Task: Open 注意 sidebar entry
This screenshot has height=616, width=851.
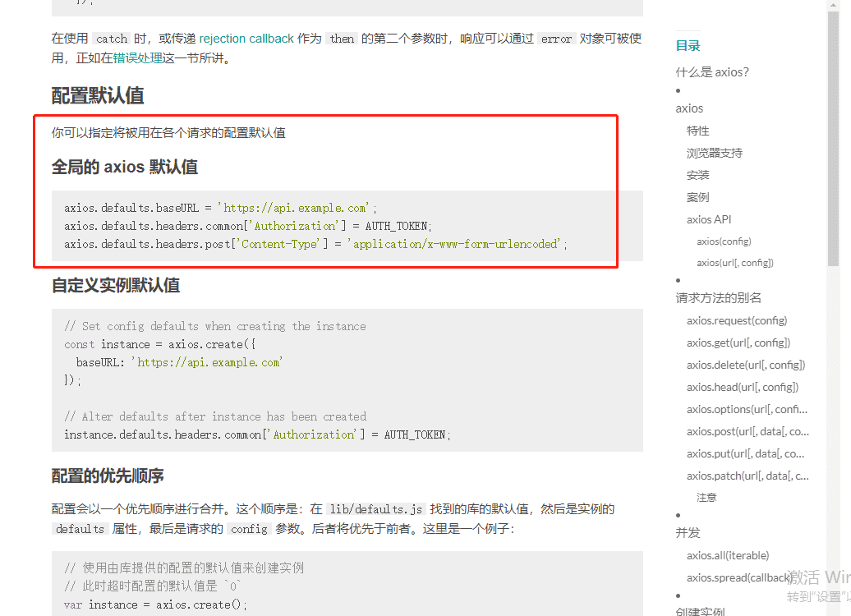Action: [x=706, y=498]
